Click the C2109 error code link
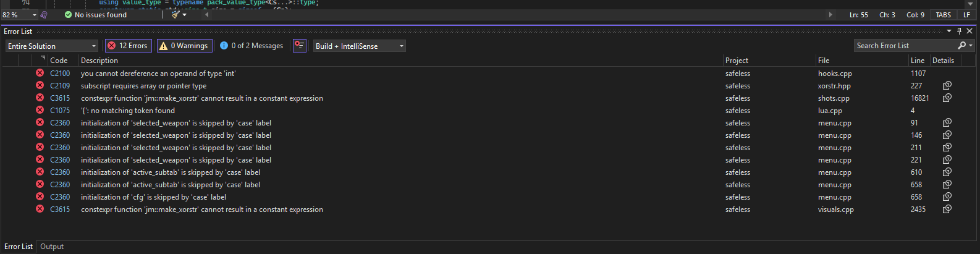Viewport: 980px width, 254px height. pos(60,86)
